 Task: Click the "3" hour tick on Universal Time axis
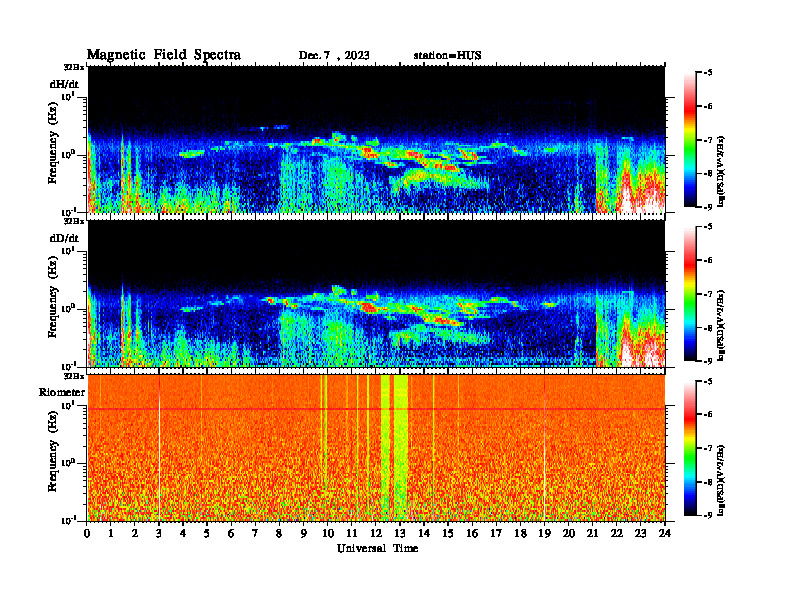pyautogui.click(x=159, y=533)
